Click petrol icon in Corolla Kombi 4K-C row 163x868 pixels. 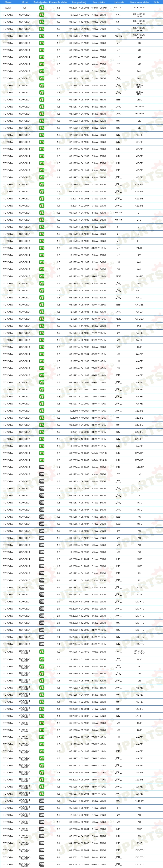click(42, 659)
